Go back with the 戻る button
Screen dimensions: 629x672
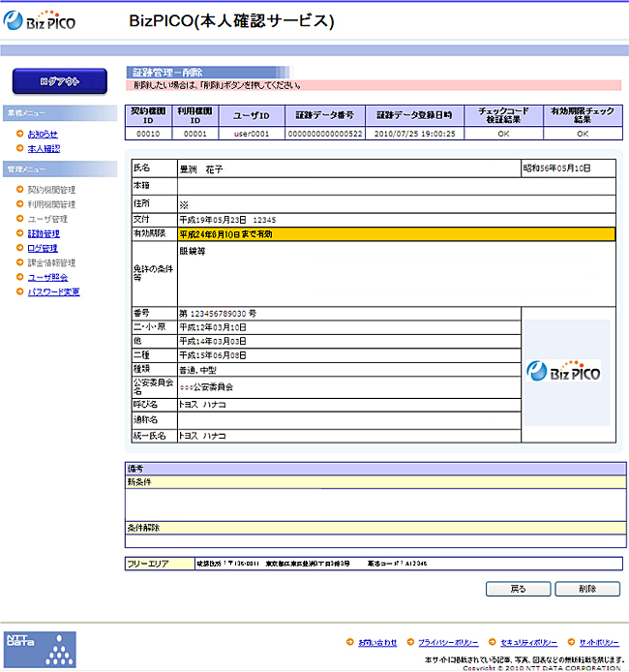[518, 589]
